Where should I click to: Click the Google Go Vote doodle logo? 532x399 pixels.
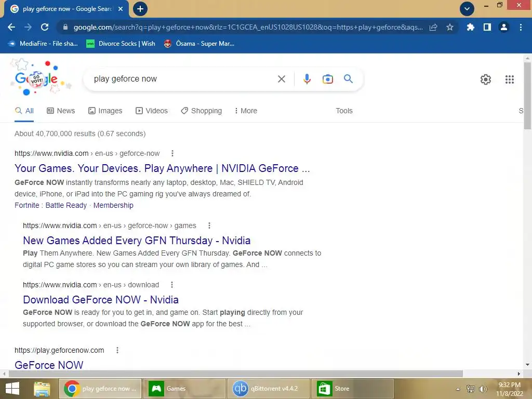pyautogui.click(x=40, y=78)
